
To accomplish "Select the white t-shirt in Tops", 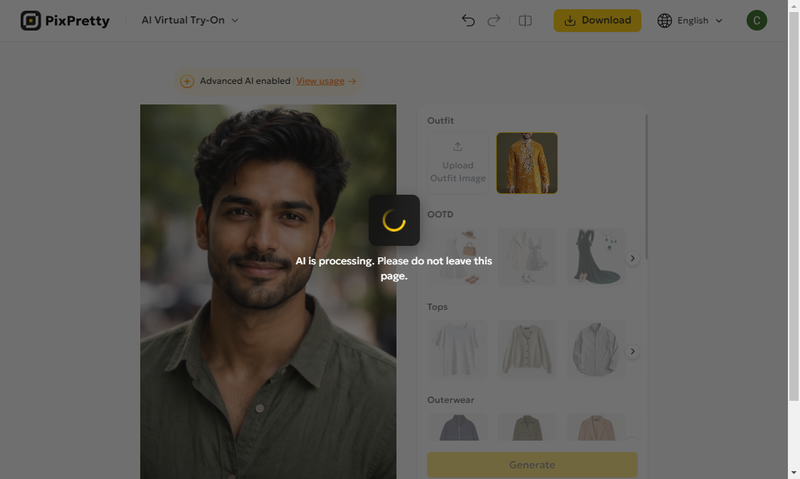I will click(458, 349).
